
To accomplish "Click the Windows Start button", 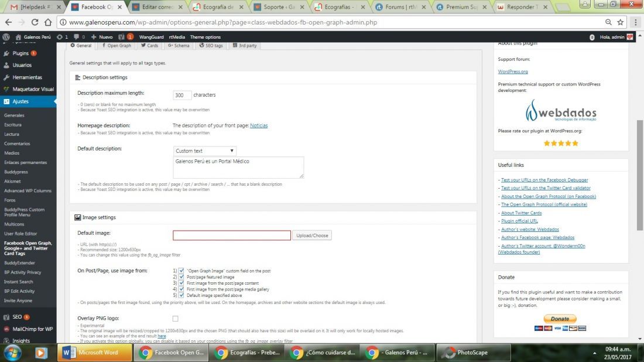I will tap(12, 353).
